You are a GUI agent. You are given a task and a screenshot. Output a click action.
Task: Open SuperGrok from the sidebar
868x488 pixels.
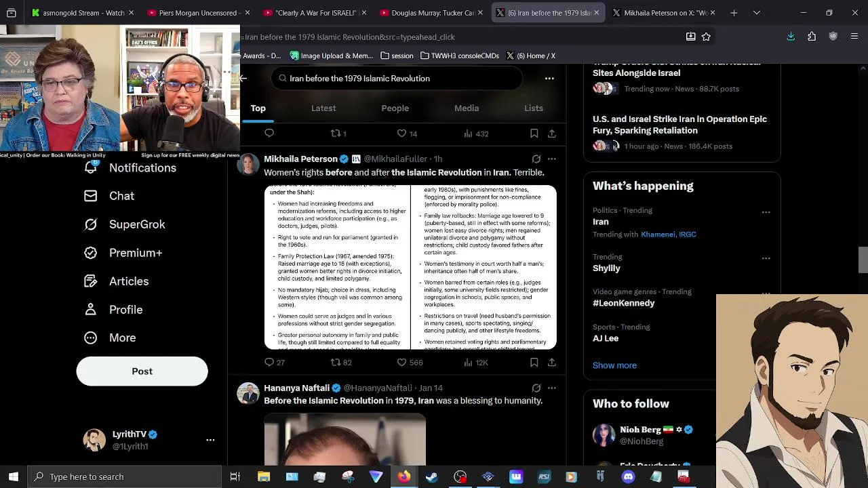tap(125, 224)
